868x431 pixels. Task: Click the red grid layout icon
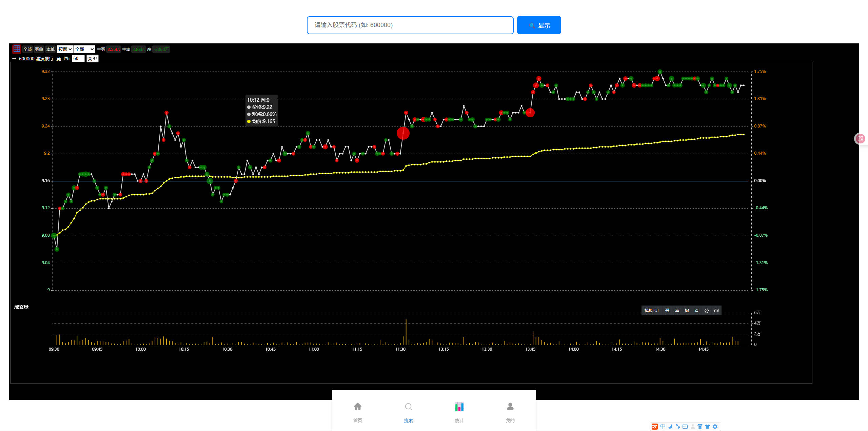coord(17,49)
